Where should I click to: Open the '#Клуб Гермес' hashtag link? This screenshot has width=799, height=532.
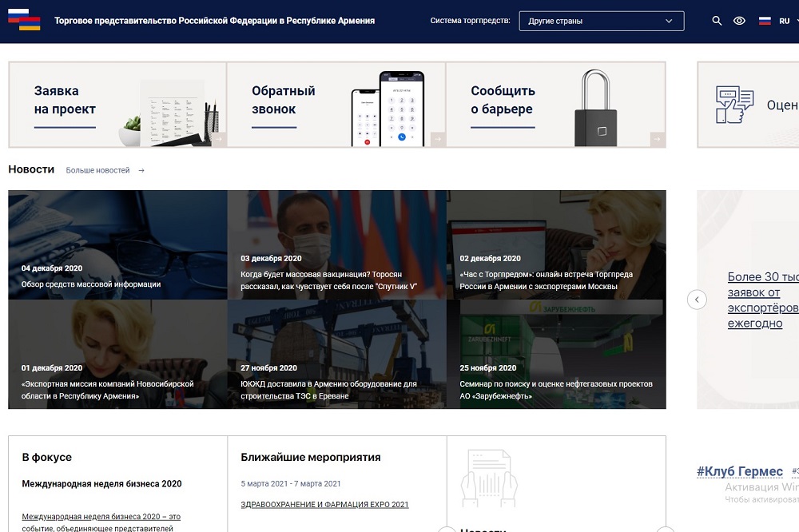(739, 471)
